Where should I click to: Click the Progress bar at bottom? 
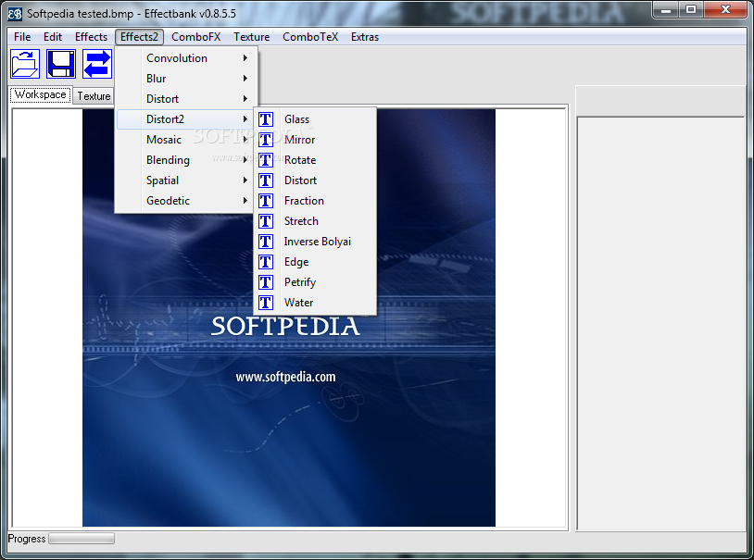pos(82,539)
